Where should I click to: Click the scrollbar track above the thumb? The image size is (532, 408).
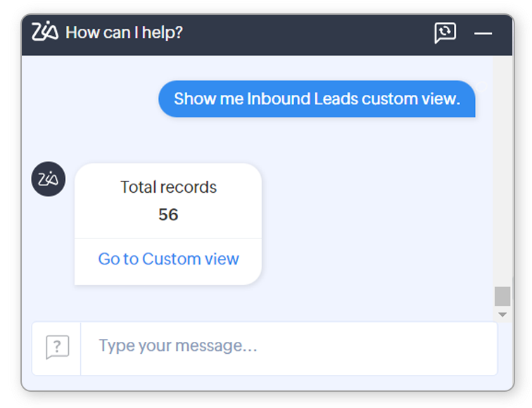[x=502, y=176]
